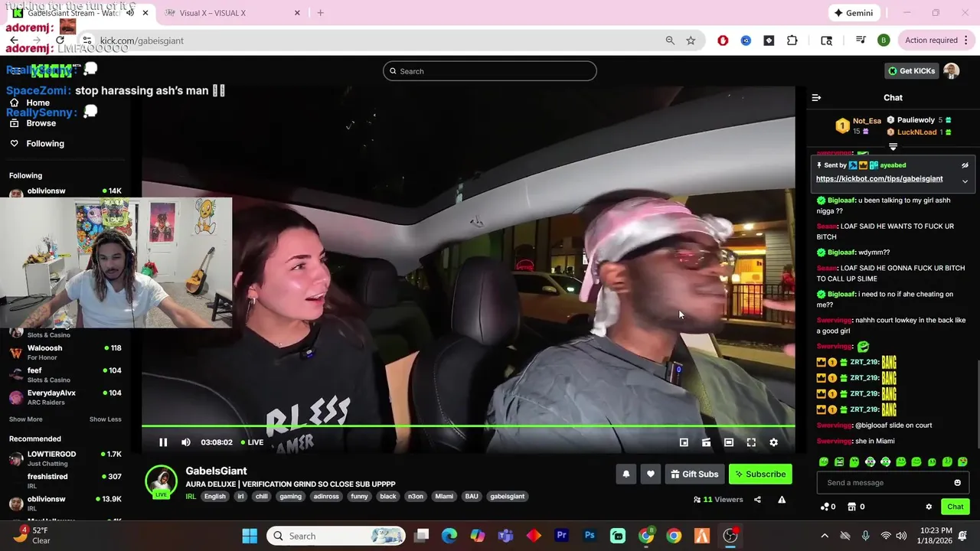Open the Chrome extensions puzzle icon

[x=792, y=41]
